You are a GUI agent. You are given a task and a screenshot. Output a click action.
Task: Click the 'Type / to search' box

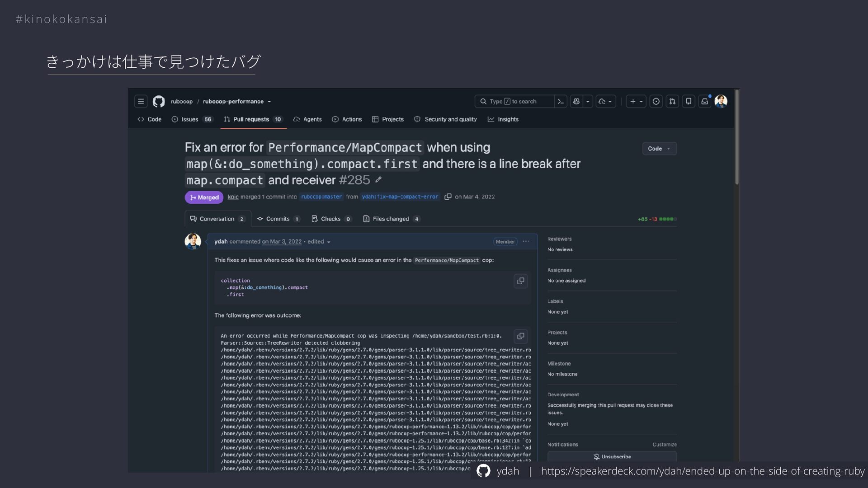point(514,102)
